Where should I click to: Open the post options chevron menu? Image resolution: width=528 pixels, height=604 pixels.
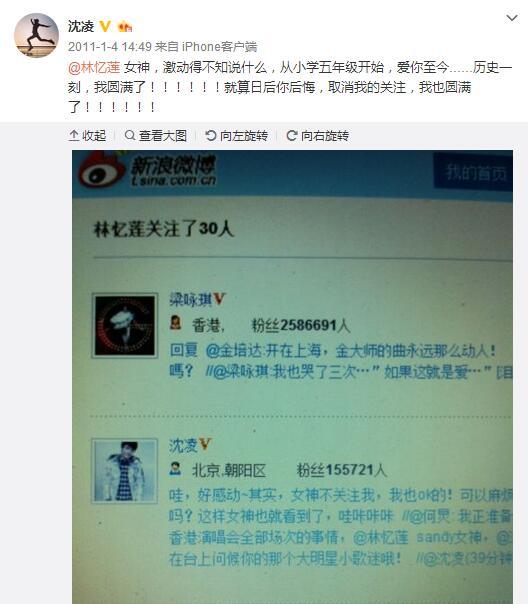[511, 18]
